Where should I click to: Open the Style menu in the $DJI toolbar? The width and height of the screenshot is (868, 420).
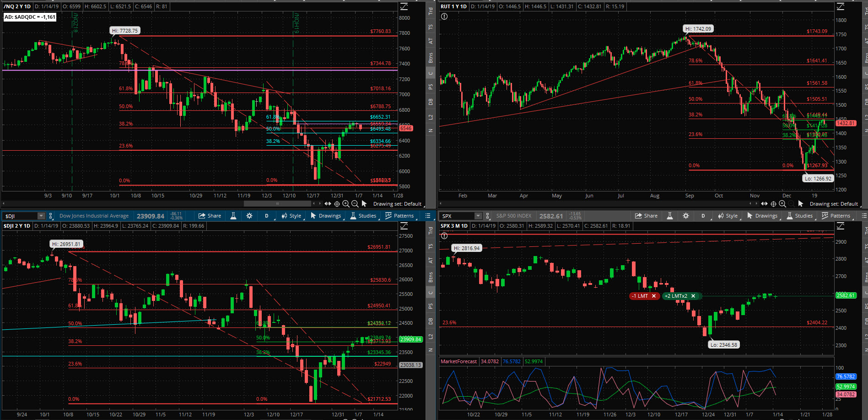pos(291,216)
